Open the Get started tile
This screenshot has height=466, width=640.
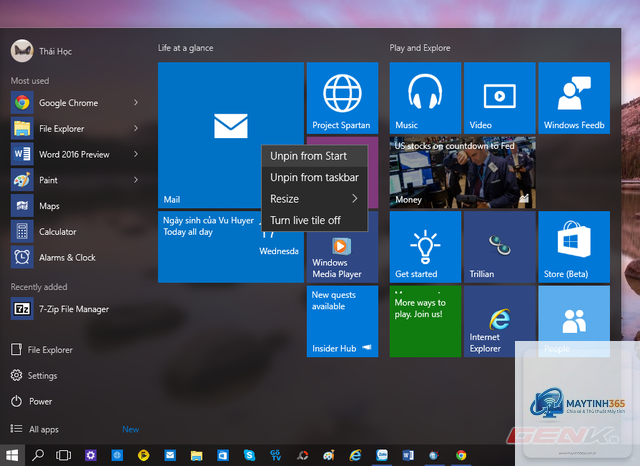[425, 247]
